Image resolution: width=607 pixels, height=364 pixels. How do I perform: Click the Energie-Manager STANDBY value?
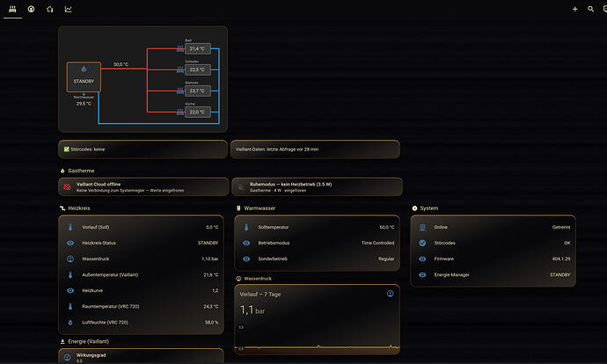click(x=559, y=274)
